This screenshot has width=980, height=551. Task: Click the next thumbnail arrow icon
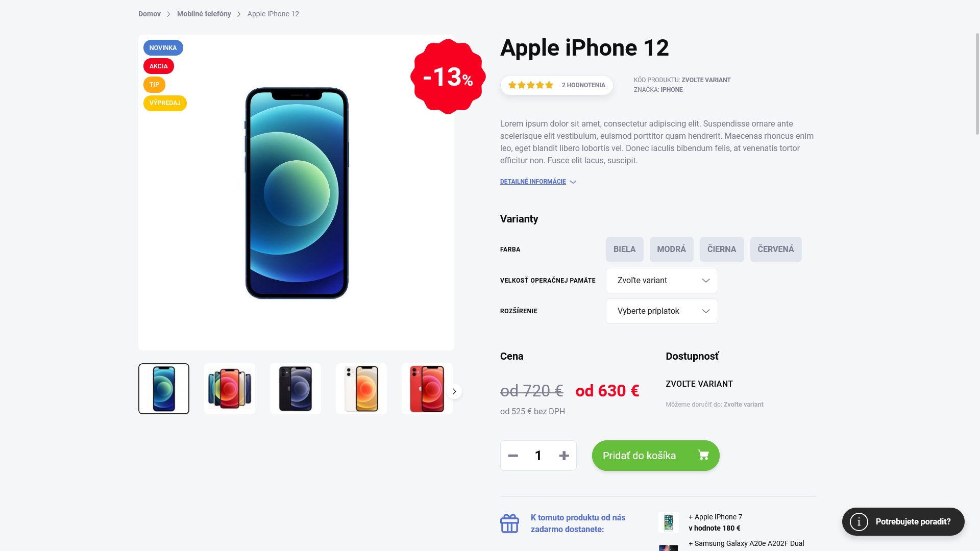pyautogui.click(x=454, y=391)
